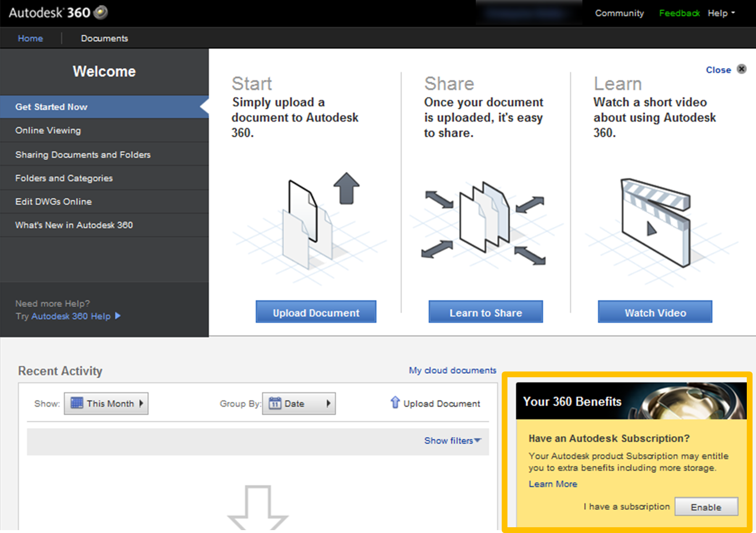The image size is (756, 533).
Task: Click the Start heading
Action: point(252,84)
